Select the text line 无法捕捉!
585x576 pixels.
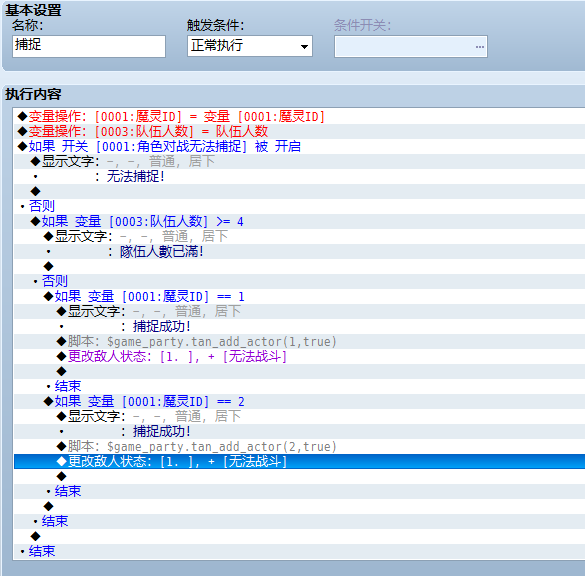point(299,176)
